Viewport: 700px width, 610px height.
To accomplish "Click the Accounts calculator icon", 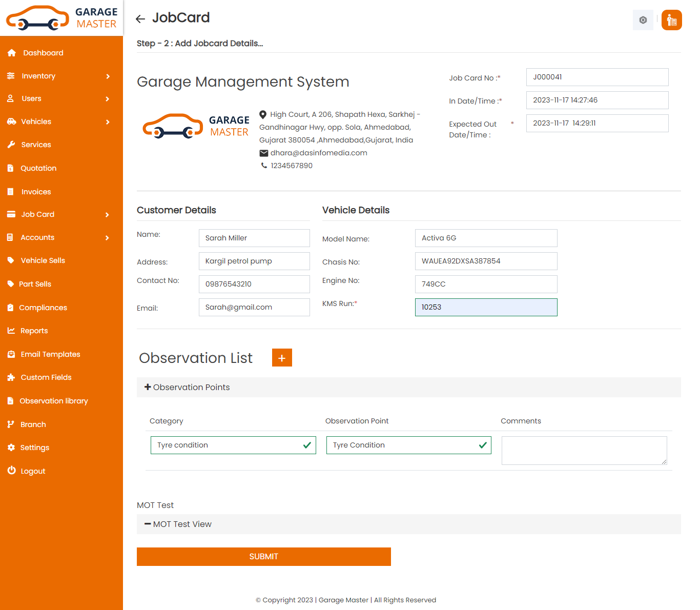I will point(10,237).
